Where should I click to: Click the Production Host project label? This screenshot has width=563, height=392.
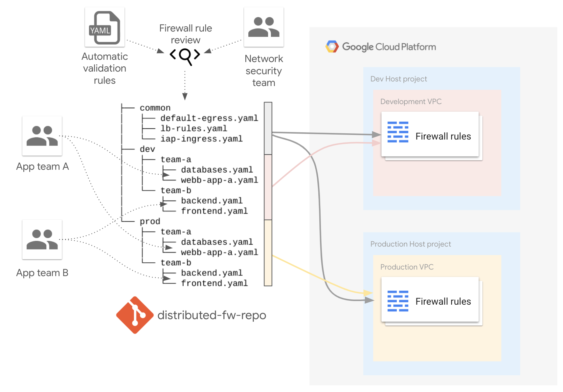(411, 244)
